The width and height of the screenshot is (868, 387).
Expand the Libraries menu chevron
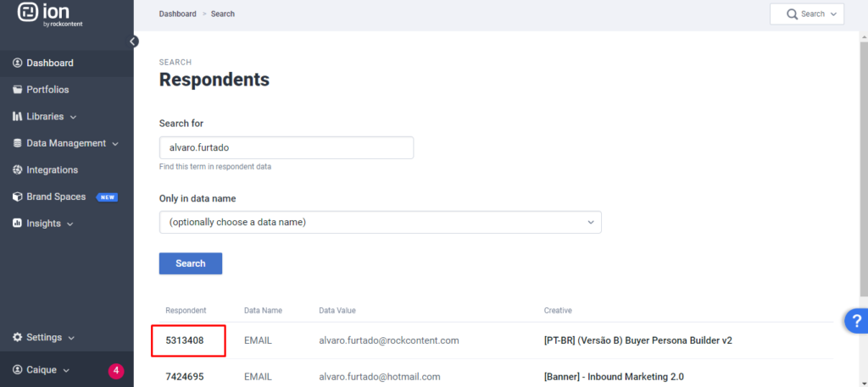pos(73,117)
